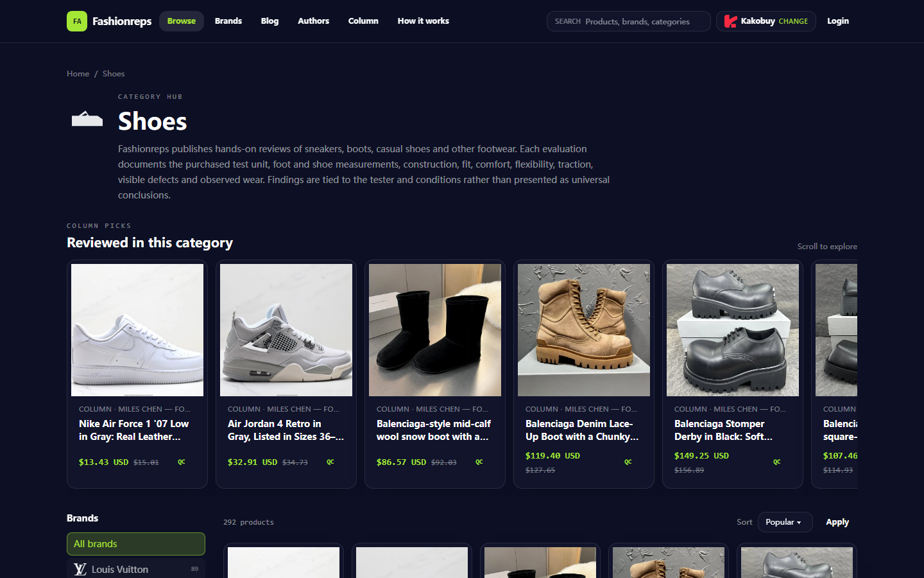924x578 pixels.
Task: Open the Column navigation link
Action: click(363, 21)
